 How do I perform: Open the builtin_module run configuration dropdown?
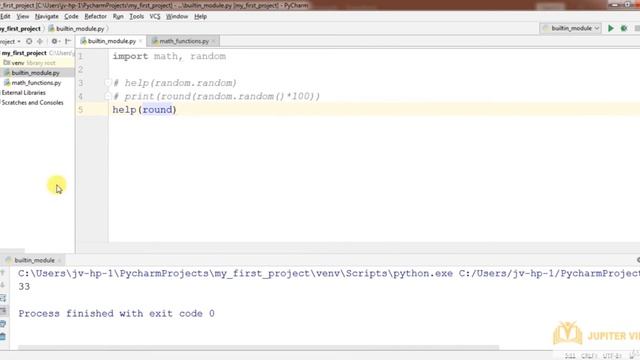point(571,28)
